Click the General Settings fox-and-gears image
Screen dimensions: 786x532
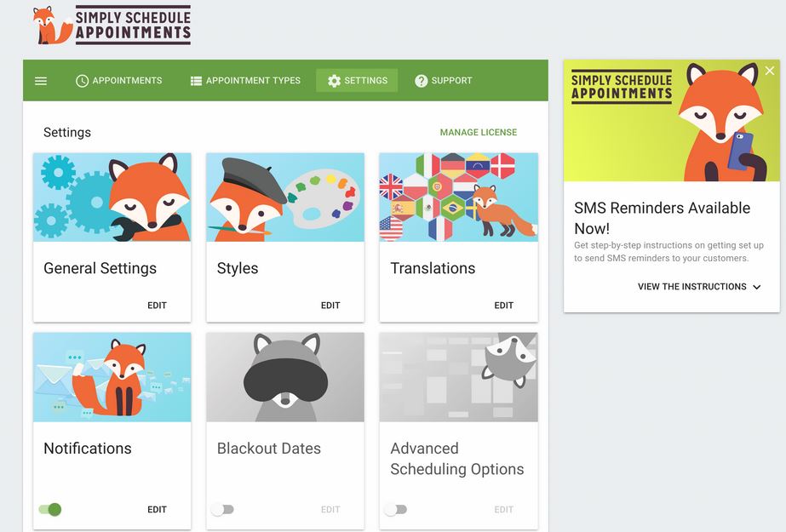(112, 197)
